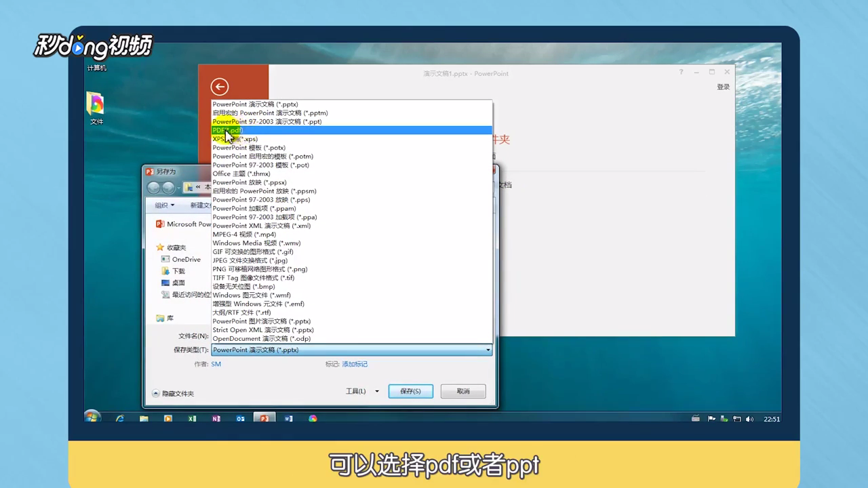Click the forward navigation button in Save As dialog
Viewport: 868px width, 488px height.
coord(168,188)
